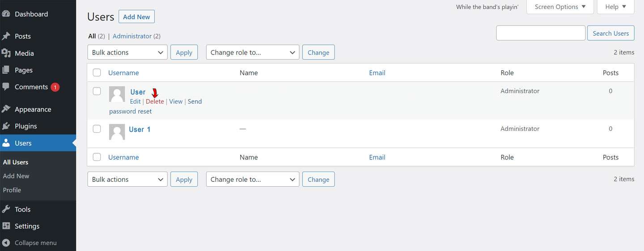644x251 pixels.
Task: Focus the user search text field
Action: pyautogui.click(x=541, y=33)
